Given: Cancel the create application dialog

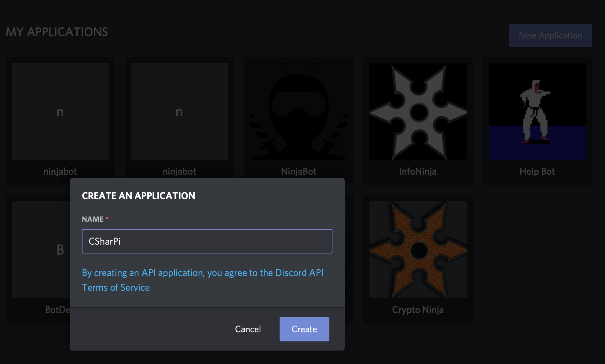Looking at the screenshot, I should pos(248,329).
